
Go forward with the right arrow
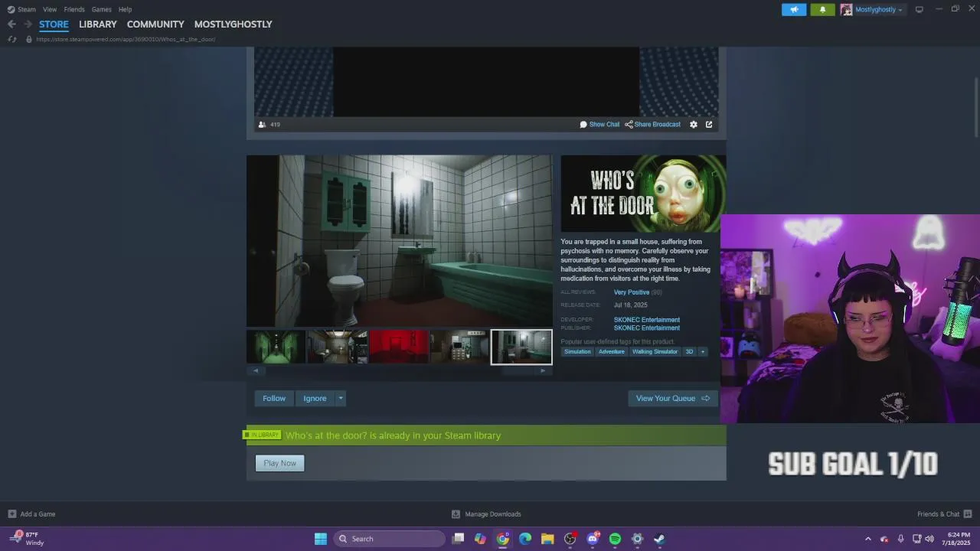[28, 24]
